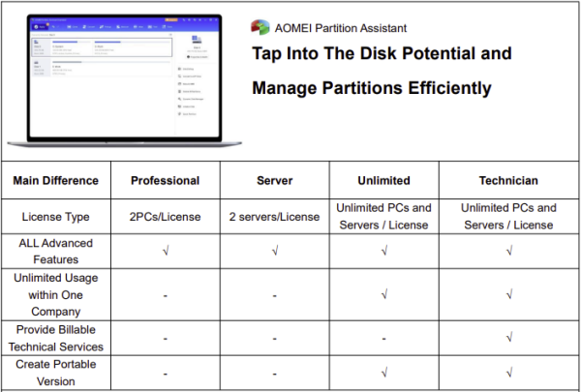The height and width of the screenshot is (392, 581).
Task: Click the heading line "Manage Partitions Efficiently"
Action: pyautogui.click(x=372, y=88)
